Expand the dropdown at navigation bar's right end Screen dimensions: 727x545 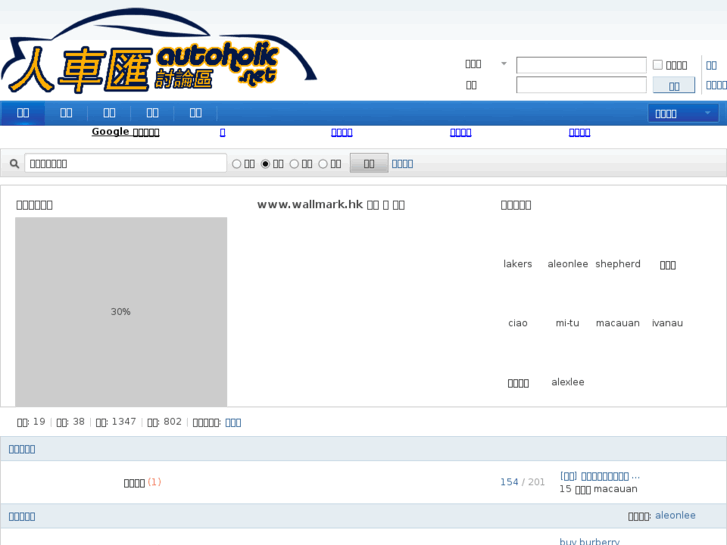[683, 113]
